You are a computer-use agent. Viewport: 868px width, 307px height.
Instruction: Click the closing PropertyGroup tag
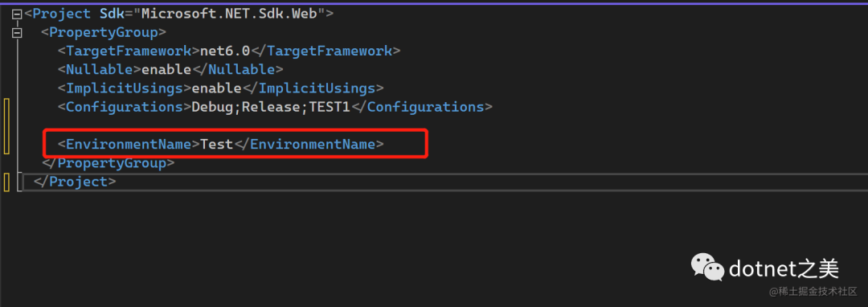(x=108, y=163)
